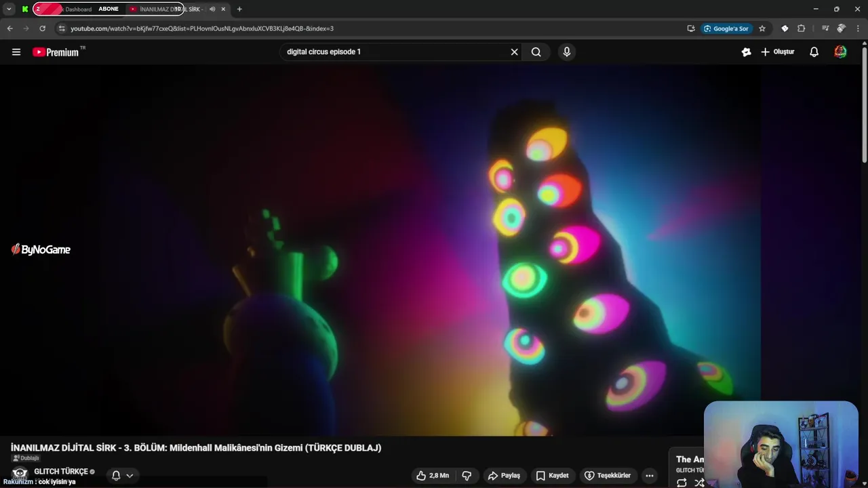Like the video showing 2,8 Mn
868x488 pixels.
(433, 475)
